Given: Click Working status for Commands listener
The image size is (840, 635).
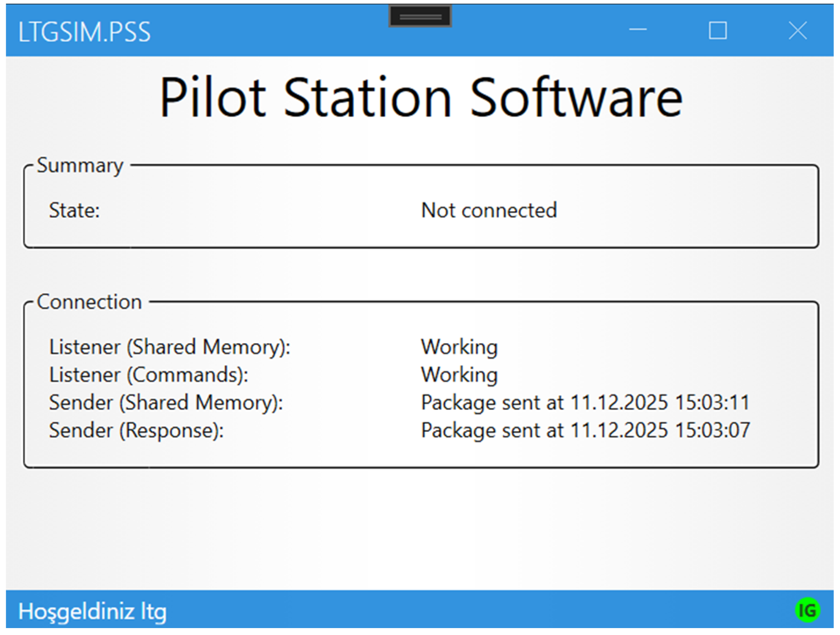Looking at the screenshot, I should [459, 375].
